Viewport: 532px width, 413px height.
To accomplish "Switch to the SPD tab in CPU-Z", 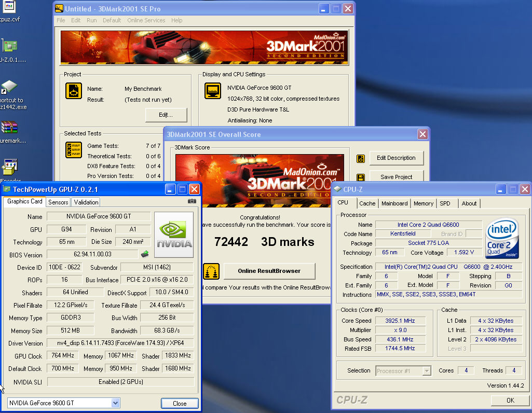I will [x=445, y=203].
